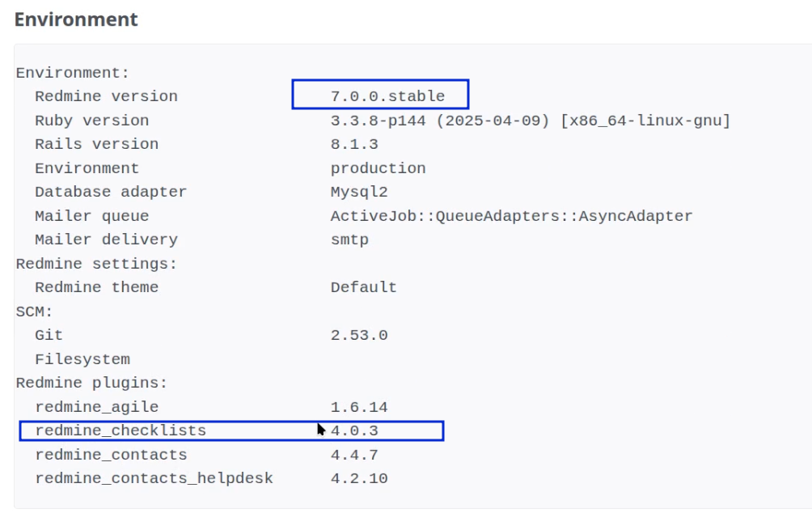Select the redmine_agile version "1.6.14"
This screenshot has height=526, width=812.
(359, 407)
